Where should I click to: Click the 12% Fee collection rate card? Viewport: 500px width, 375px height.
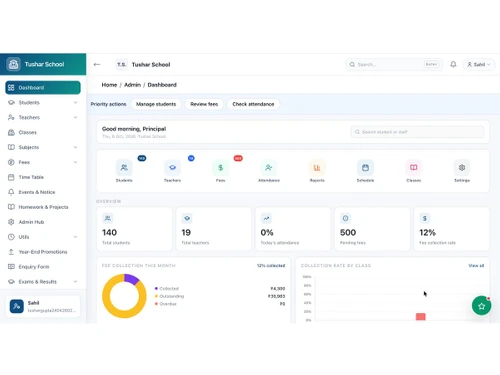coord(452,229)
